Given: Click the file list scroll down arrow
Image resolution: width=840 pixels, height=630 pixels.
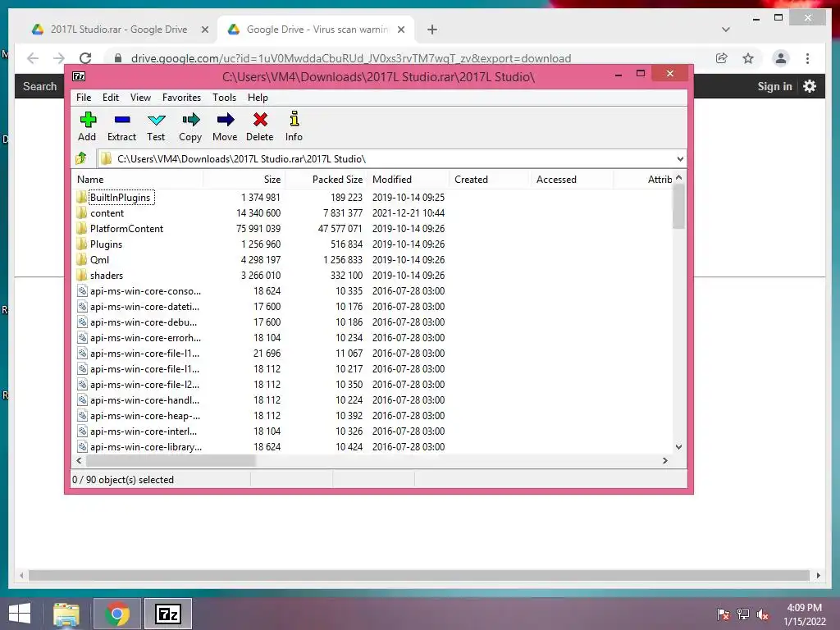Looking at the screenshot, I should pyautogui.click(x=678, y=447).
